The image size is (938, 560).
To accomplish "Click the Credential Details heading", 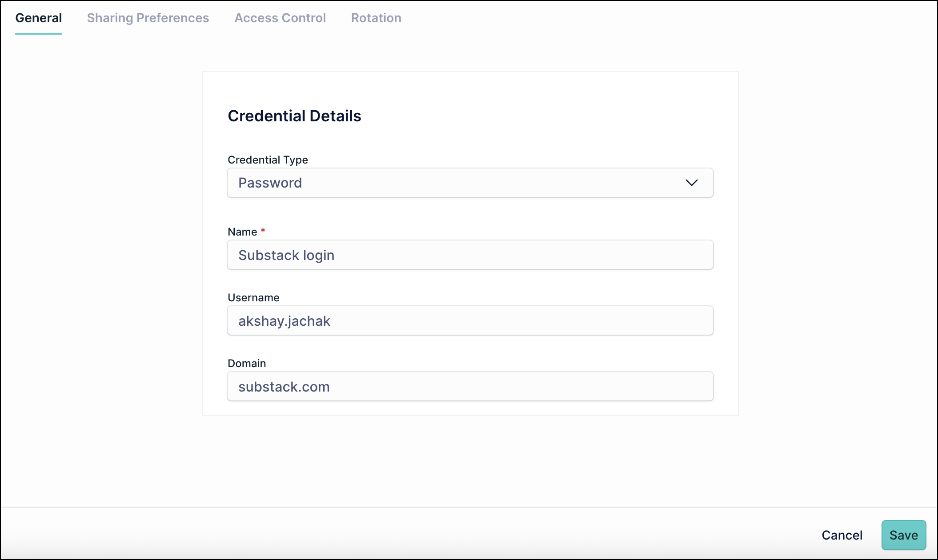I will tap(295, 116).
